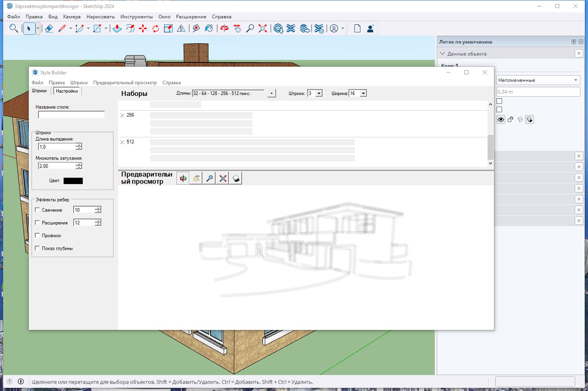
Task: Select the Move tool with red arrows
Action: coord(143,28)
